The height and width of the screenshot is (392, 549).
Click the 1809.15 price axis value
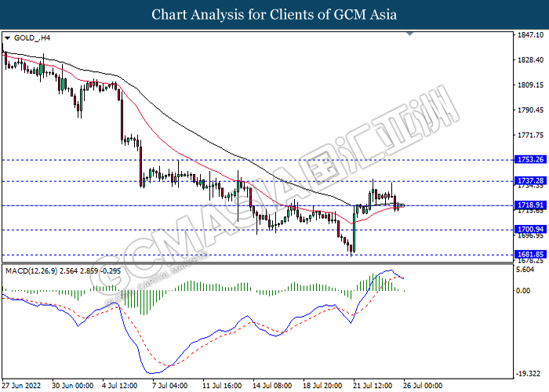click(x=530, y=85)
